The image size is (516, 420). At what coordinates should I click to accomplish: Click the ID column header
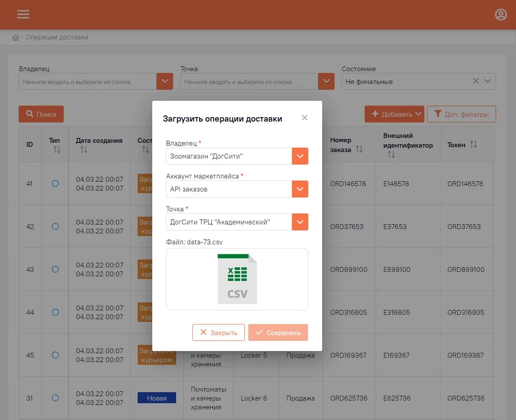coord(30,145)
